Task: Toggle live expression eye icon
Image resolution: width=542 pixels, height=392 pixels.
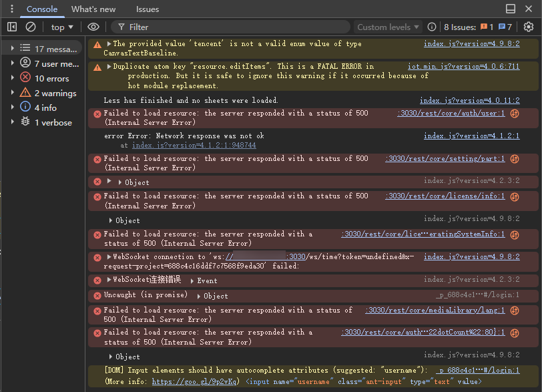Action: click(93, 27)
